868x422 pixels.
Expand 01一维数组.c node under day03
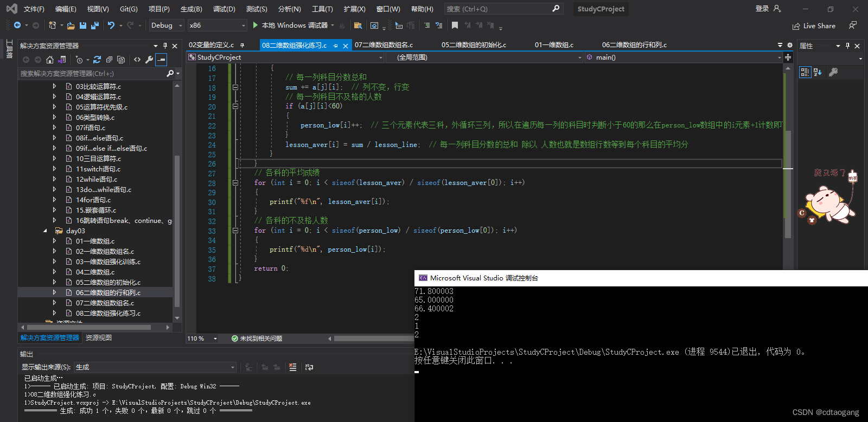point(54,241)
